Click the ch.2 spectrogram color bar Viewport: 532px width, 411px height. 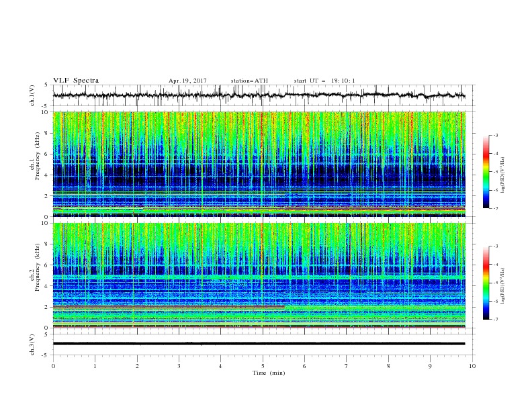coord(486,283)
